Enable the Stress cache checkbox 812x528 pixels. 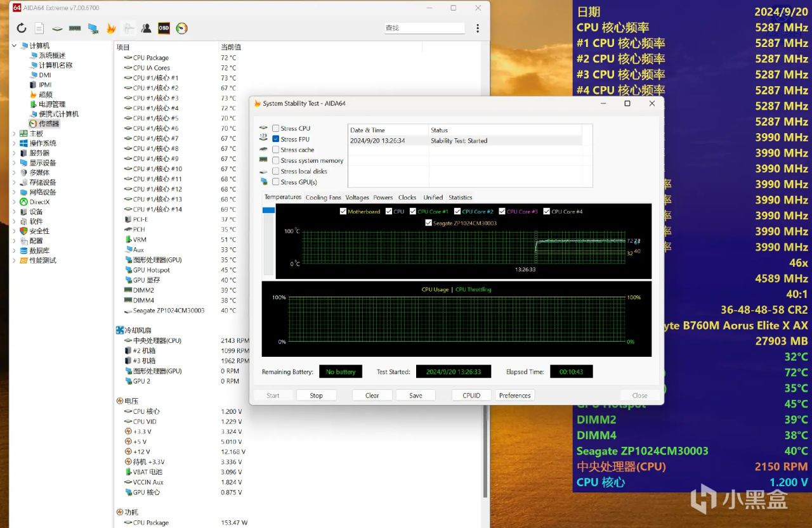tap(276, 150)
